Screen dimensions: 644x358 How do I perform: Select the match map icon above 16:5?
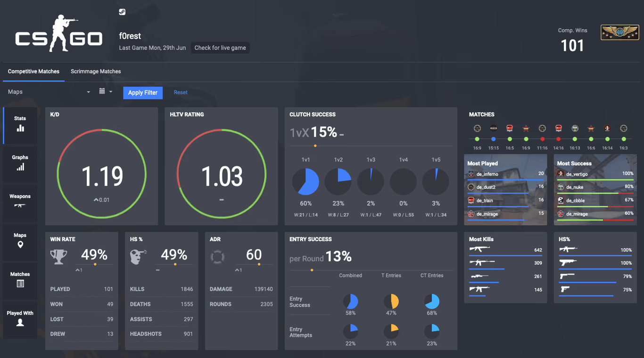(x=510, y=128)
